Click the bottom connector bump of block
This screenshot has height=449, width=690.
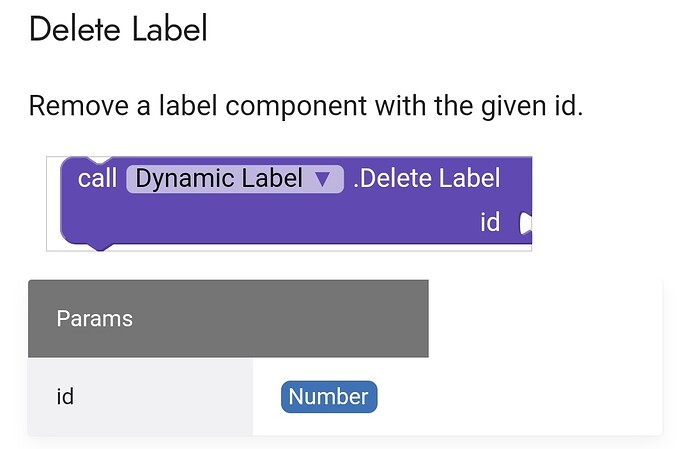pyautogui.click(x=100, y=247)
